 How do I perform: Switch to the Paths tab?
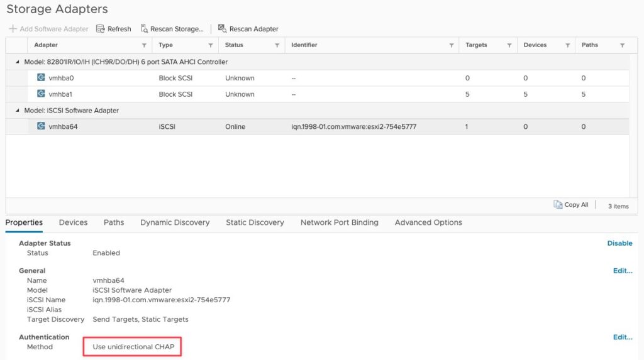pos(114,222)
